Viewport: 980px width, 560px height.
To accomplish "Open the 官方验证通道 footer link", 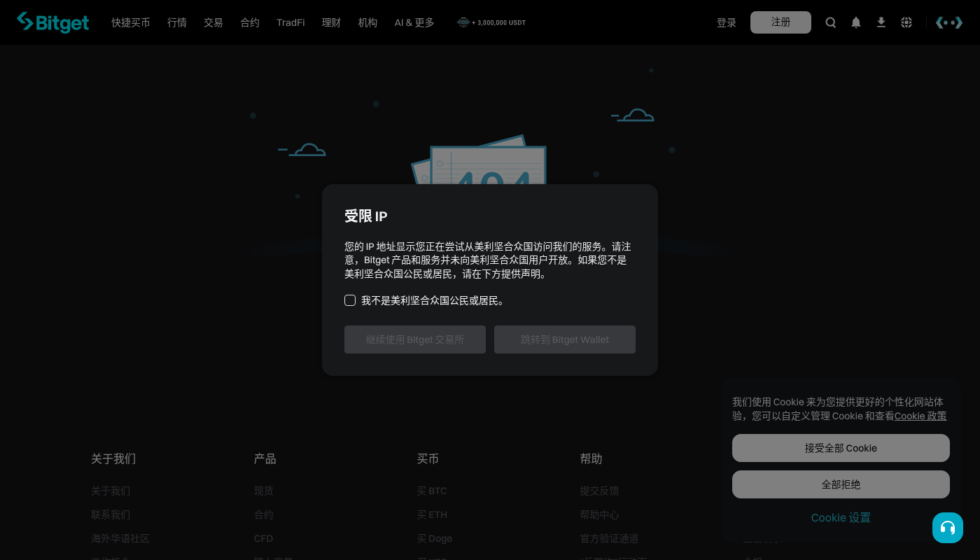I will tap(610, 538).
